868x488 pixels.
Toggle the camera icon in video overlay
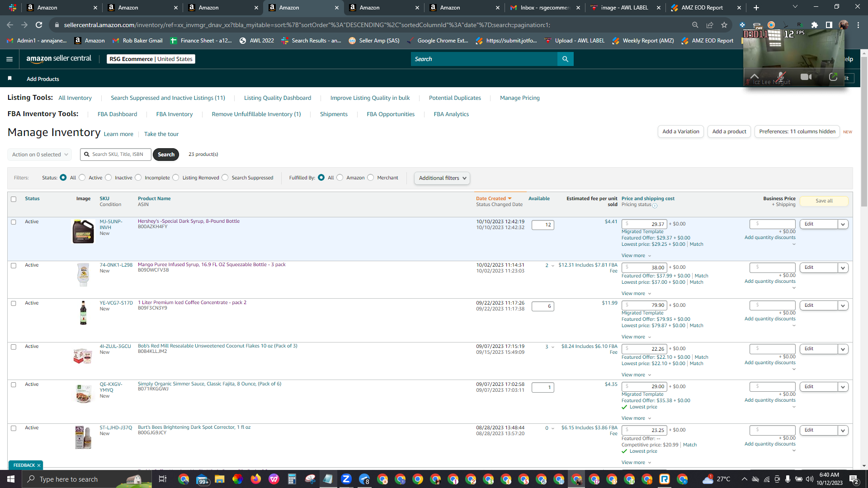click(806, 77)
